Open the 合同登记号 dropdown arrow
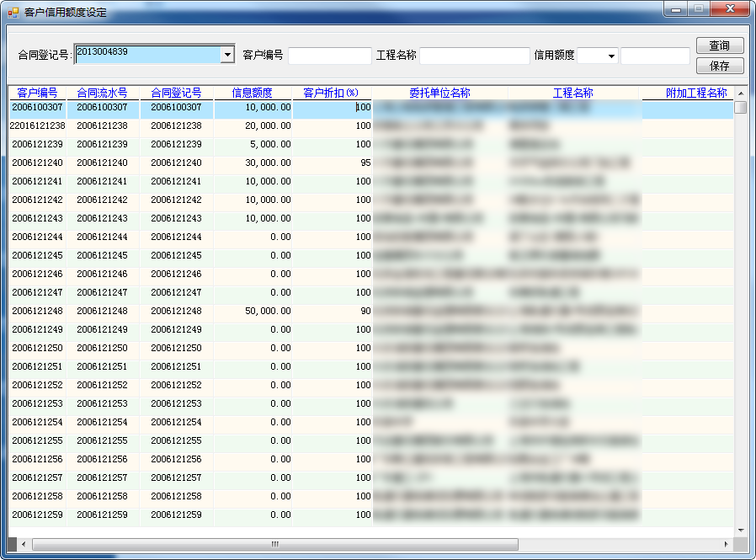This screenshot has height=560, width=756. 226,55
